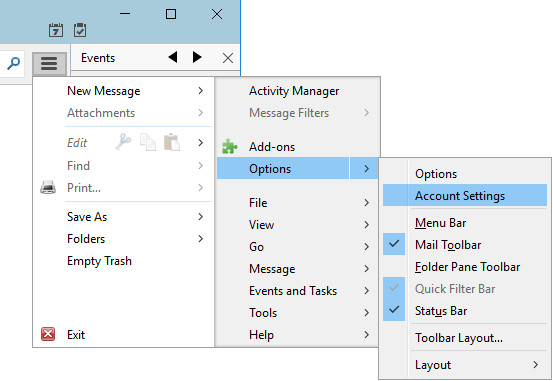Open the Tasks tab icon
The width and height of the screenshot is (553, 381).
80,30
